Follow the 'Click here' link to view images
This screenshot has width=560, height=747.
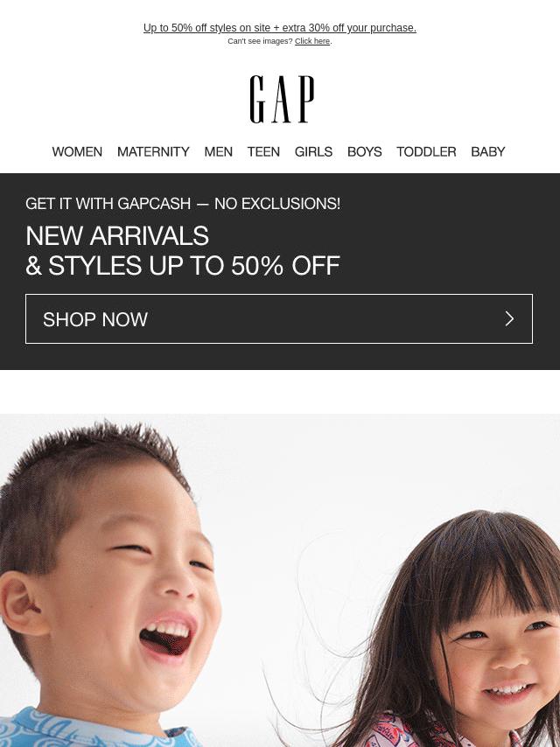[x=312, y=41]
